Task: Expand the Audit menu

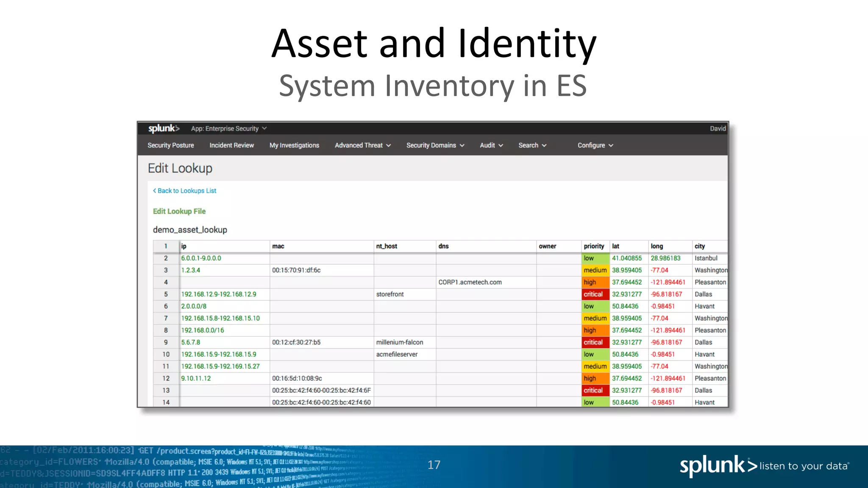Action: [x=491, y=145]
